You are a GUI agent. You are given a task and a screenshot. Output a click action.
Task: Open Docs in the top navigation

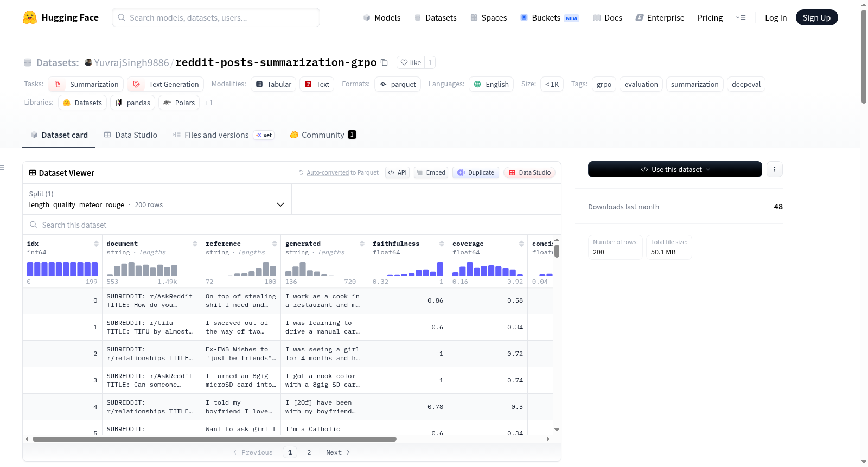click(x=607, y=17)
